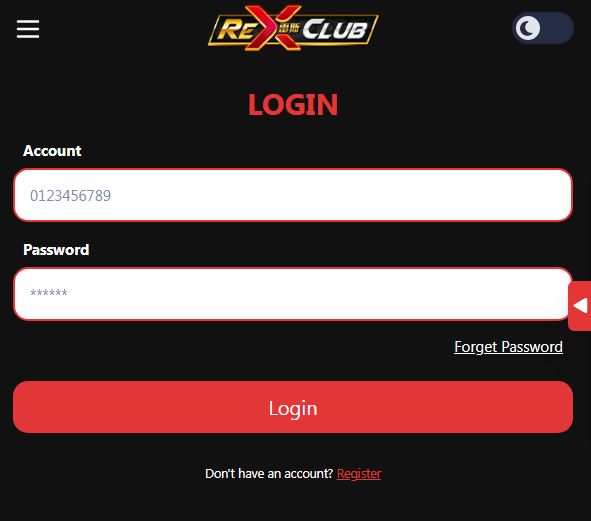Click the 0123456789 placeholder text
Image resolution: width=591 pixels, height=521 pixels.
(70, 196)
